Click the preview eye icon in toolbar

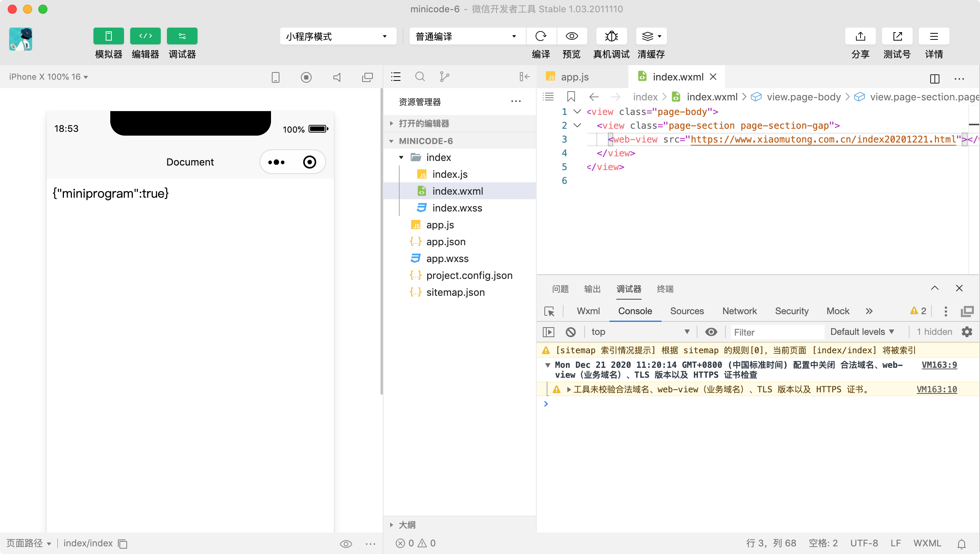[572, 36]
